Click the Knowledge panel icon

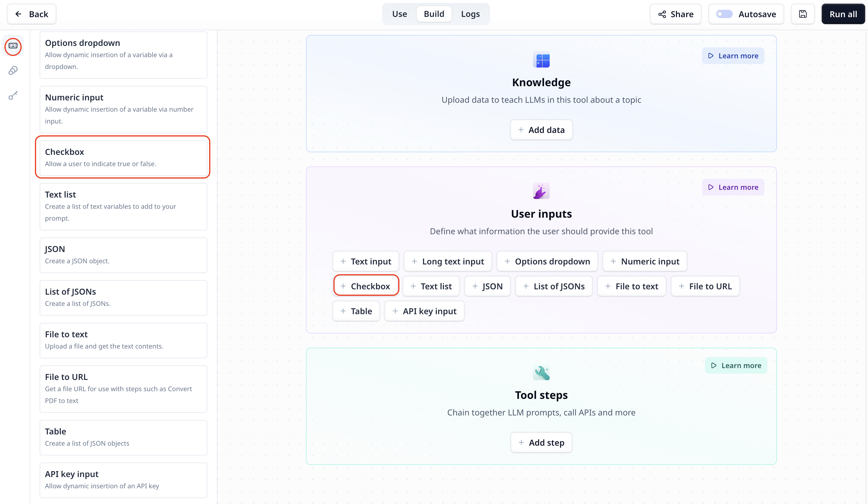541,60
